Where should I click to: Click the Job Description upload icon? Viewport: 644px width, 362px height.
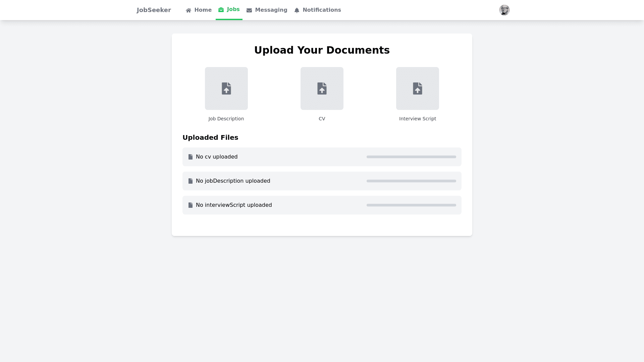point(226,88)
